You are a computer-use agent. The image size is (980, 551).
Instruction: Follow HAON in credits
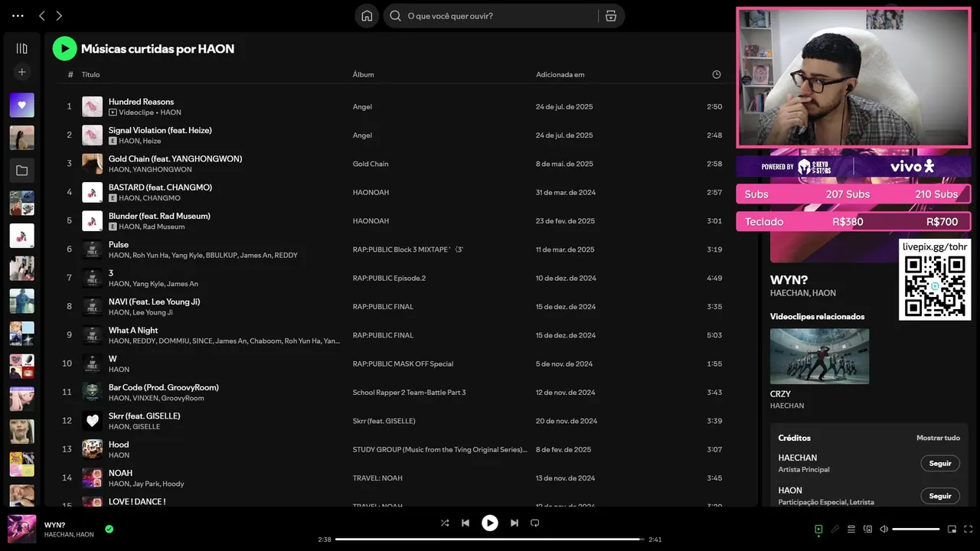(939, 496)
